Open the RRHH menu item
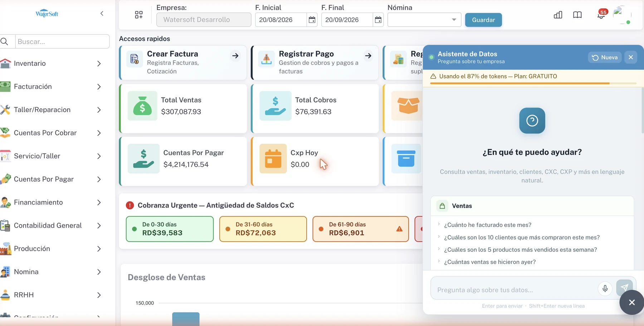This screenshot has height=326, width=644. (52, 295)
